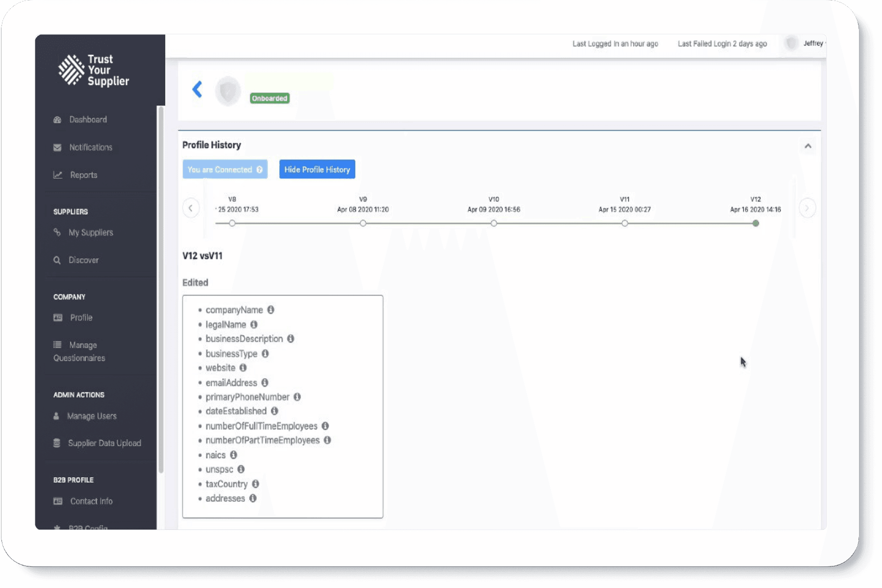This screenshot has width=882, height=588.
Task: Open Manage Users
Action: click(x=85, y=416)
